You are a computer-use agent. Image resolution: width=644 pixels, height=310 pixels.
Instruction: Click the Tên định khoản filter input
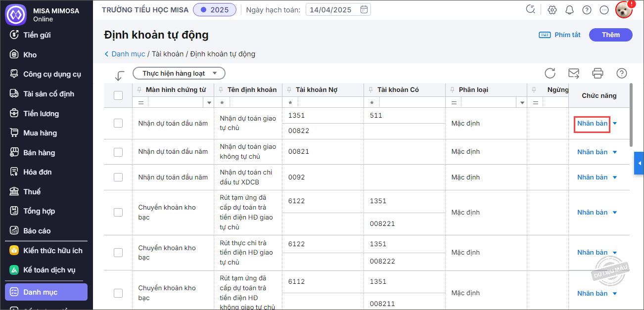tap(255, 103)
